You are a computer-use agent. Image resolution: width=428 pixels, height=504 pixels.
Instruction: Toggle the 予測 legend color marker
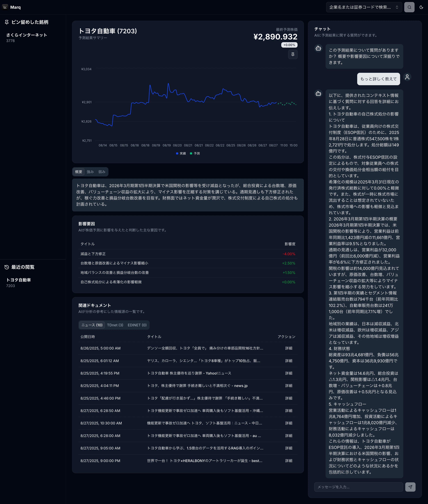click(191, 154)
